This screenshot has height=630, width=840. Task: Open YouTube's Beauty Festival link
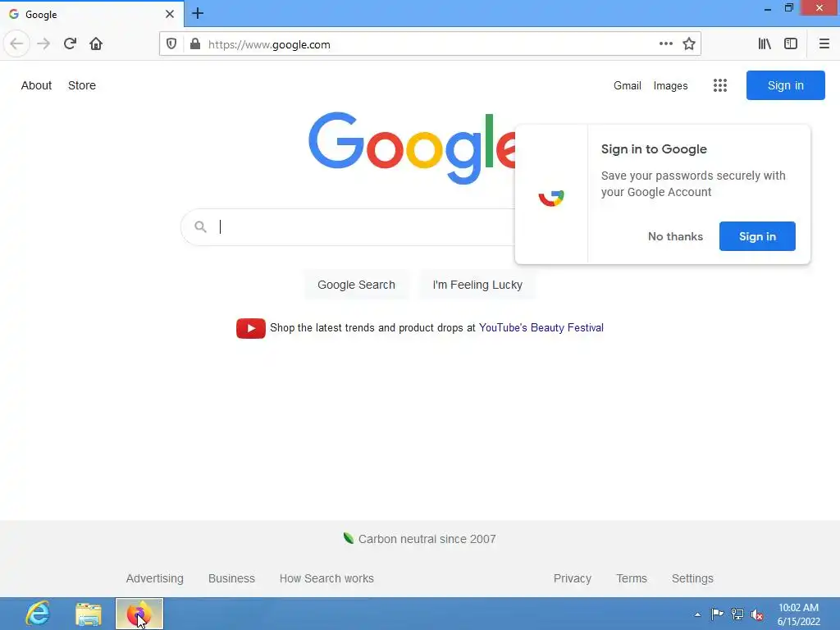tap(541, 327)
